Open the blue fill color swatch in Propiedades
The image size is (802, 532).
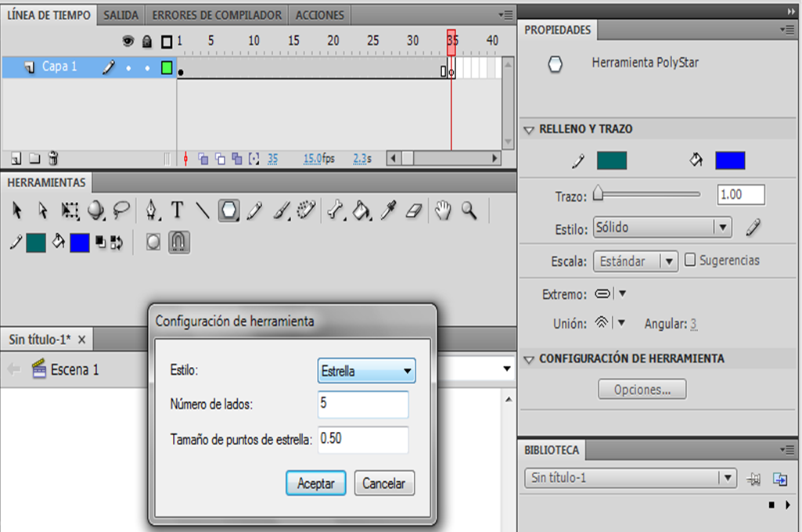729,160
